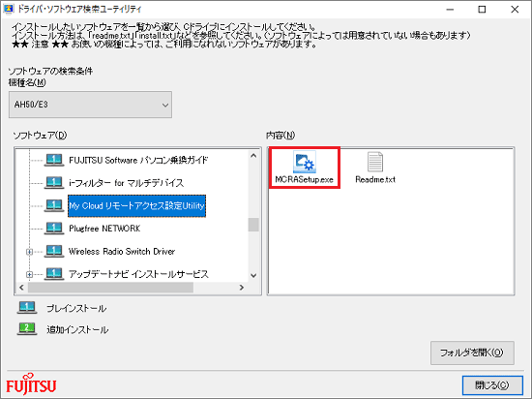532x399 pixels.
Task: Select Wireless Radio Switch Driver entry
Action: coord(122,251)
